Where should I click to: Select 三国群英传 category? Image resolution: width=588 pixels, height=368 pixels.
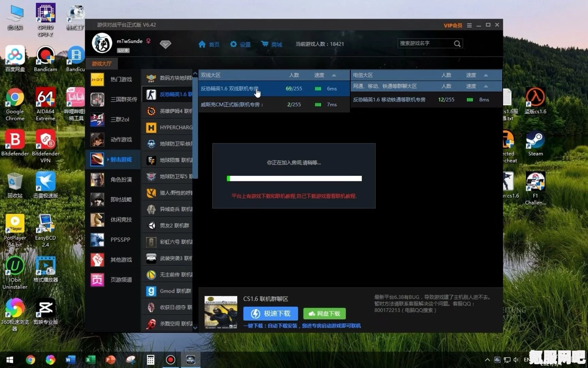click(x=113, y=99)
